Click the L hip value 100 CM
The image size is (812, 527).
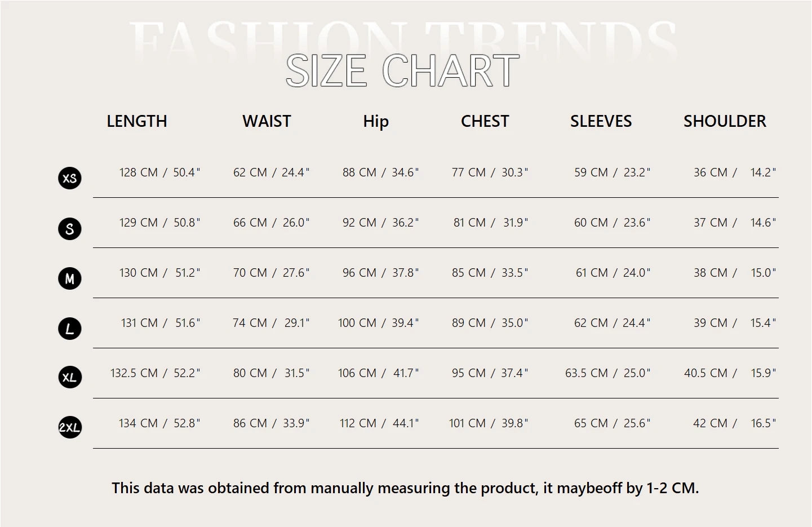click(x=357, y=323)
